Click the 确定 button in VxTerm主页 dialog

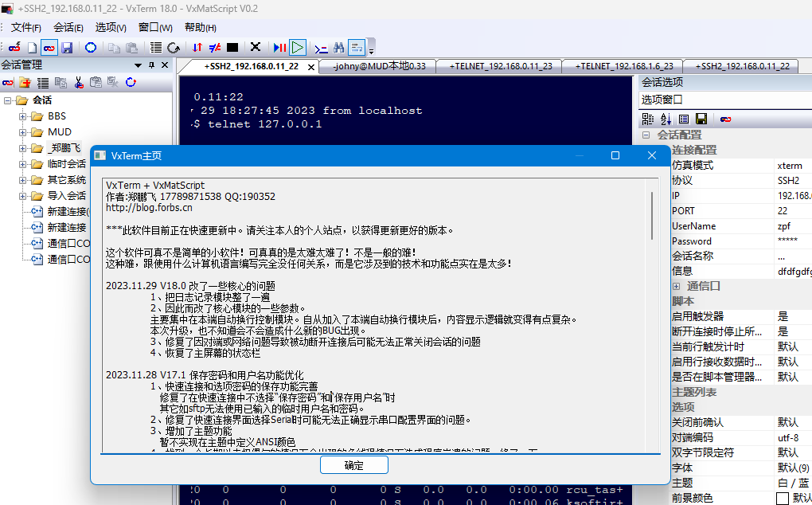pos(353,465)
